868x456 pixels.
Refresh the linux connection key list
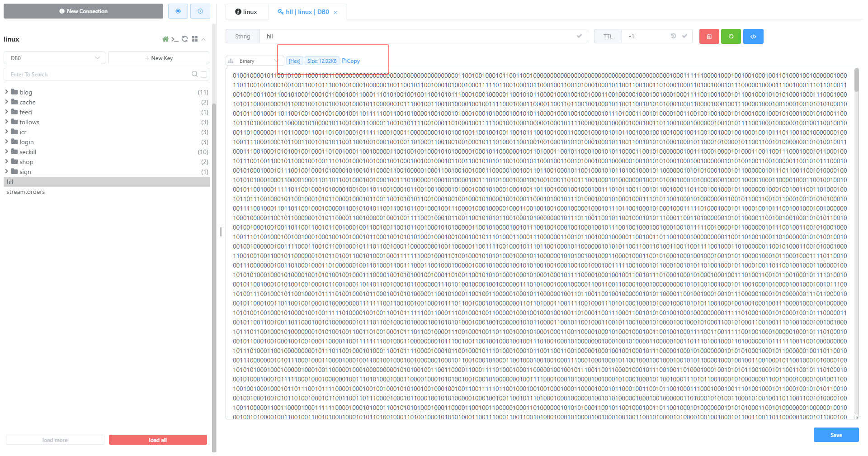tap(185, 39)
